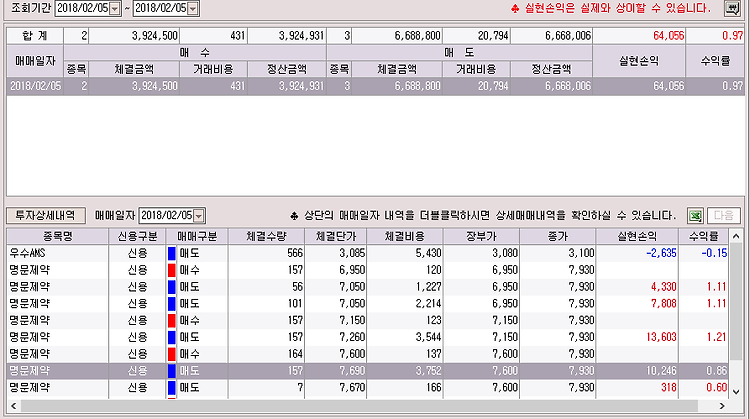Export details with the Excel icon
This screenshot has width=750, height=419.
click(x=695, y=216)
